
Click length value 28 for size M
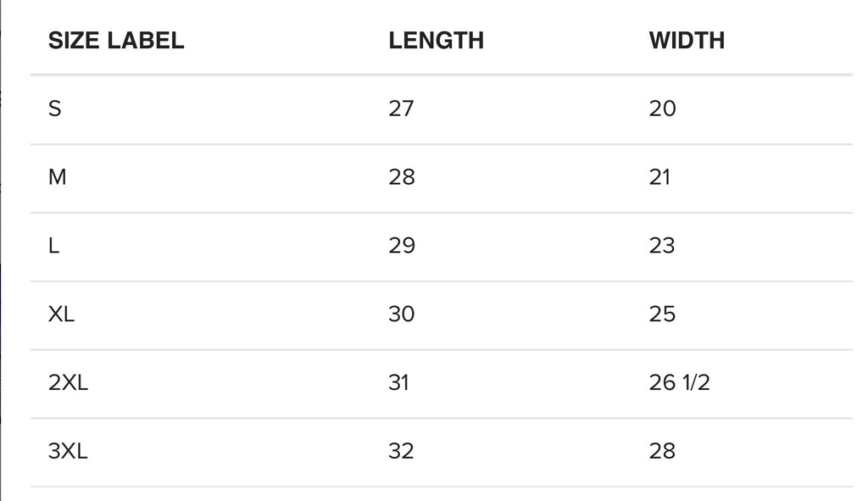pos(402,177)
